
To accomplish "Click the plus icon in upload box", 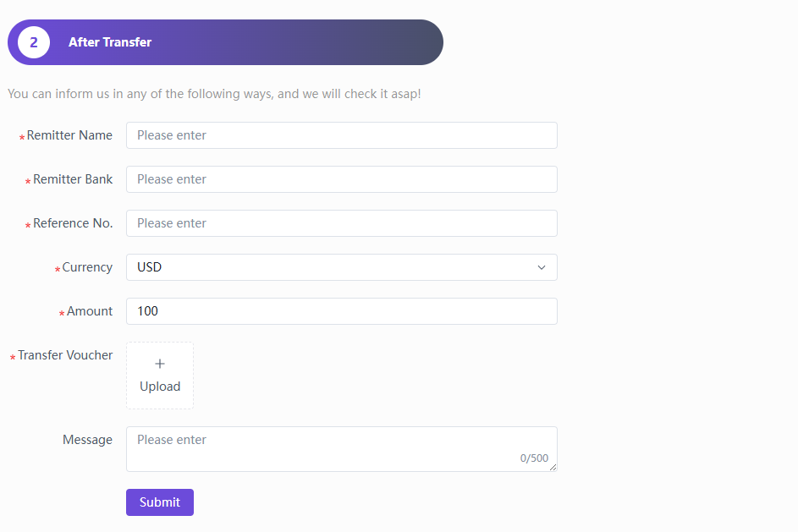I will [x=160, y=364].
